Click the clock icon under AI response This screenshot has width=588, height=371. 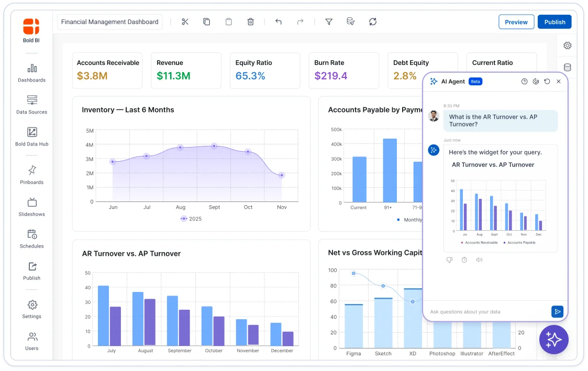(464, 260)
